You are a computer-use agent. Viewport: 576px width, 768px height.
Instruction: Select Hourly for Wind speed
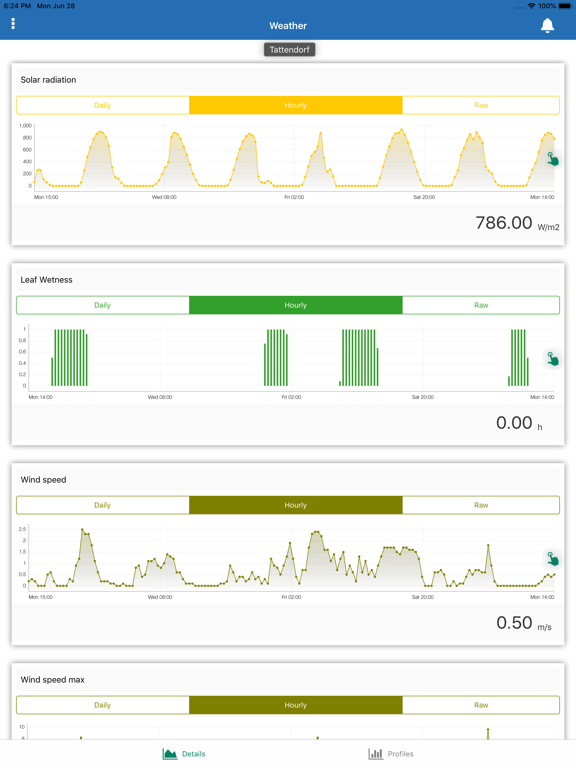pos(295,505)
